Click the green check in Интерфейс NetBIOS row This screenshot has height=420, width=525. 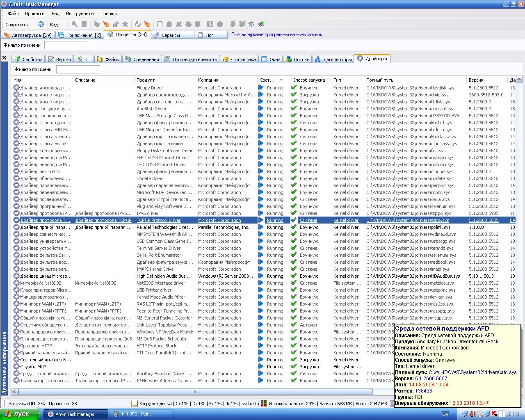coord(294,283)
